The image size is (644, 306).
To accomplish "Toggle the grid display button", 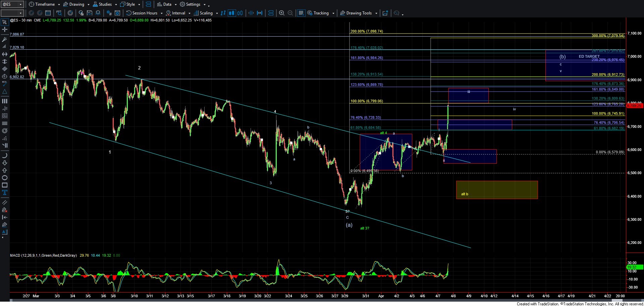I will coord(301,13).
